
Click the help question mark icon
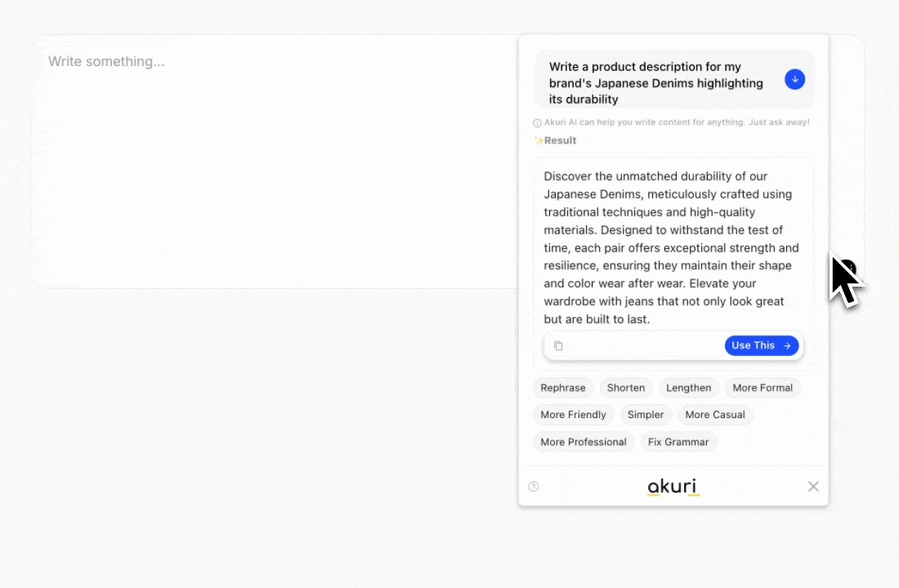pyautogui.click(x=534, y=487)
